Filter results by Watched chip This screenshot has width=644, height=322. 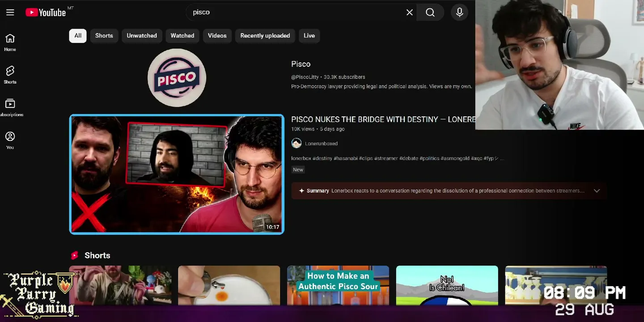coord(182,36)
